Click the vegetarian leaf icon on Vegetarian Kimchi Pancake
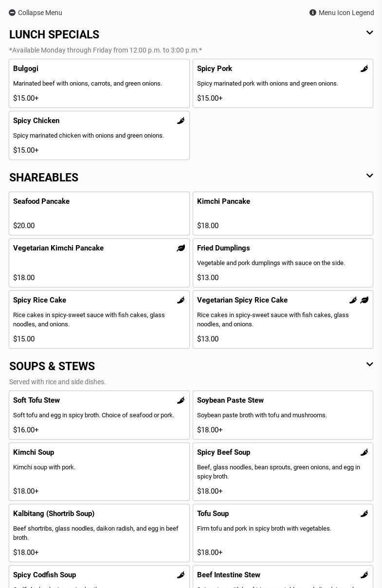The image size is (382, 588). [181, 248]
